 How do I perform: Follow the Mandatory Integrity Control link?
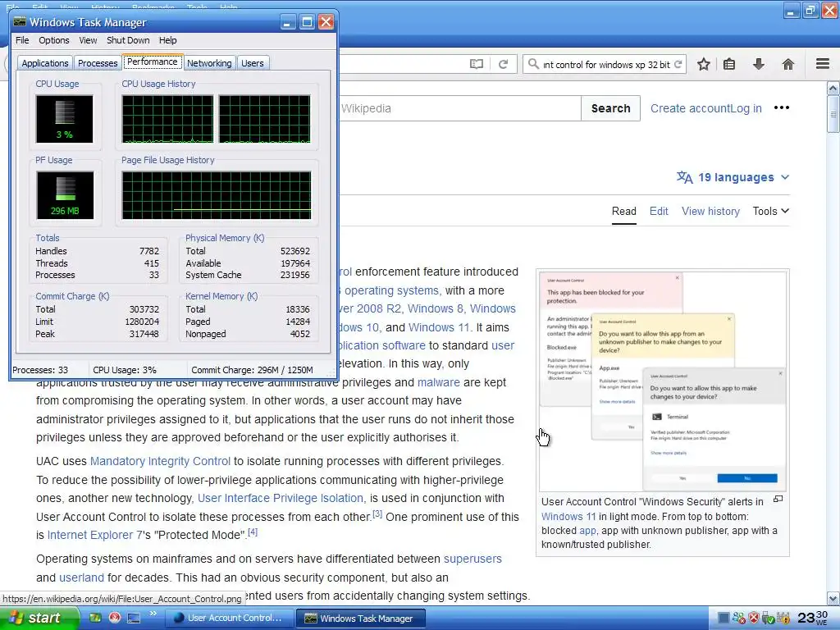(160, 461)
